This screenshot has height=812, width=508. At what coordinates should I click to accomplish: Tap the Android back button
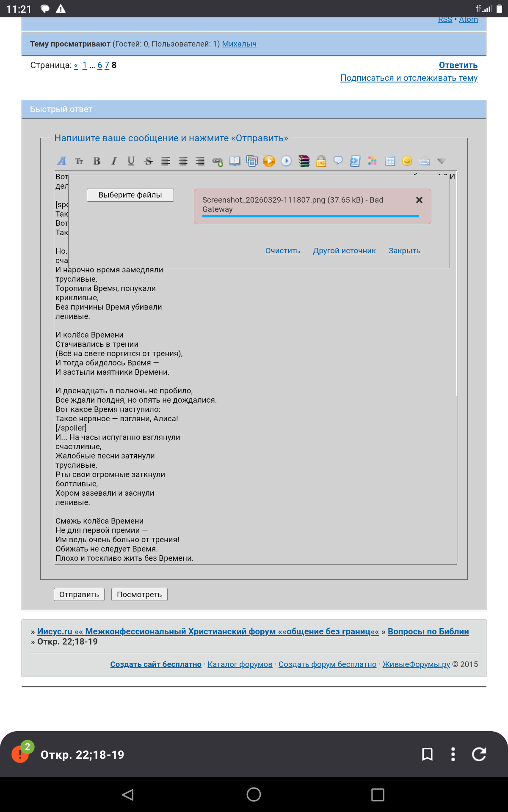[x=128, y=795]
